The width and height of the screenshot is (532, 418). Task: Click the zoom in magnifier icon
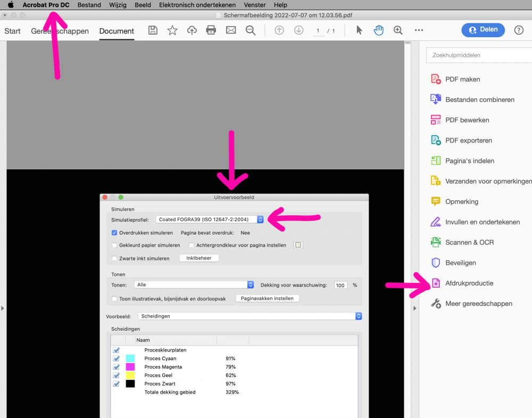398,30
